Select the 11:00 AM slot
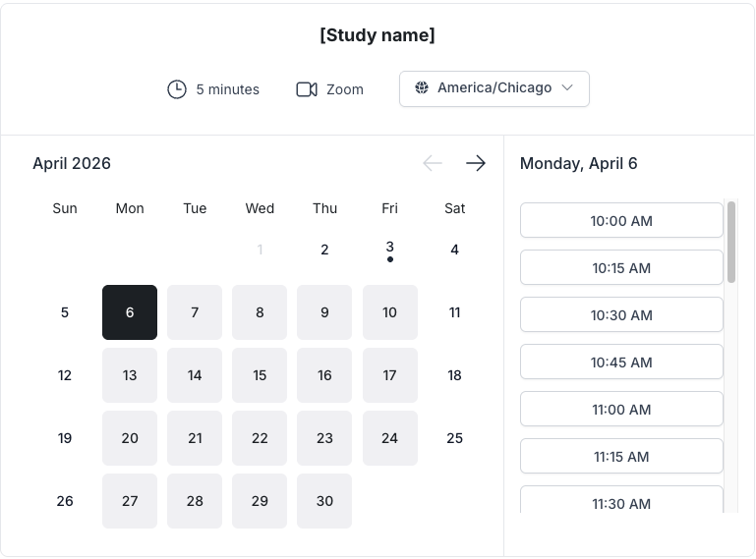This screenshot has width=756, height=559. tap(621, 410)
